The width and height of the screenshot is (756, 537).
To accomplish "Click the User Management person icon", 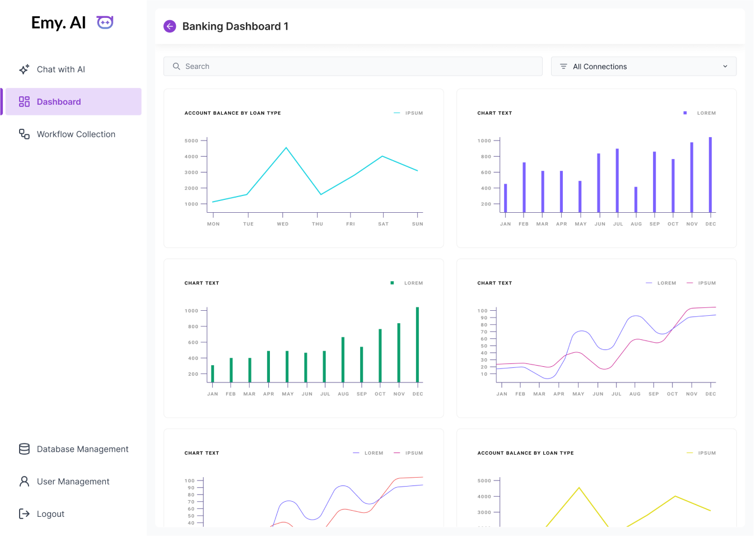I will 24,482.
